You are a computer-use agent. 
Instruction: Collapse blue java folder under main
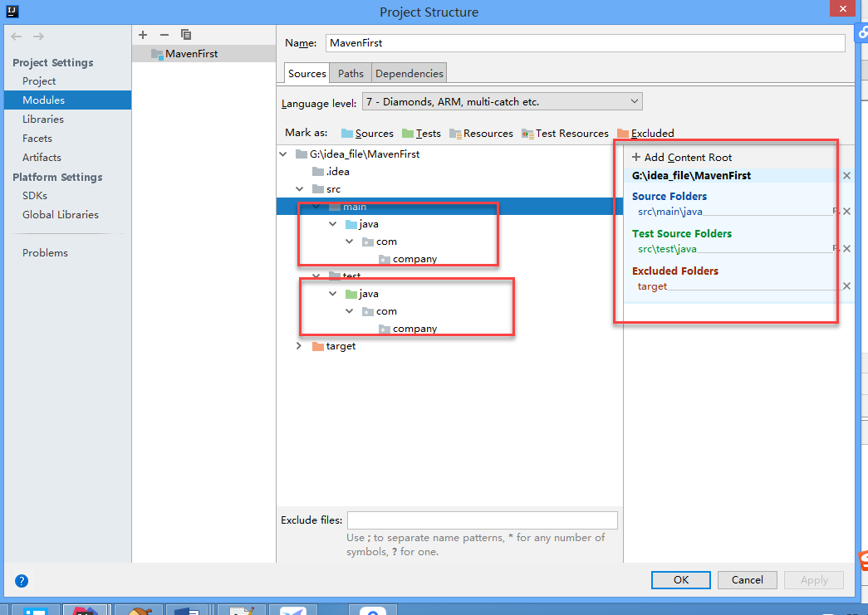click(333, 224)
